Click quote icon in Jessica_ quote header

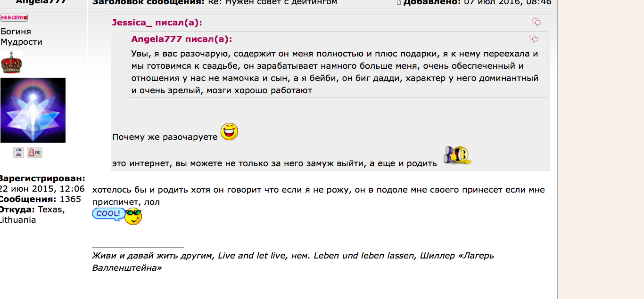pyautogui.click(x=537, y=22)
